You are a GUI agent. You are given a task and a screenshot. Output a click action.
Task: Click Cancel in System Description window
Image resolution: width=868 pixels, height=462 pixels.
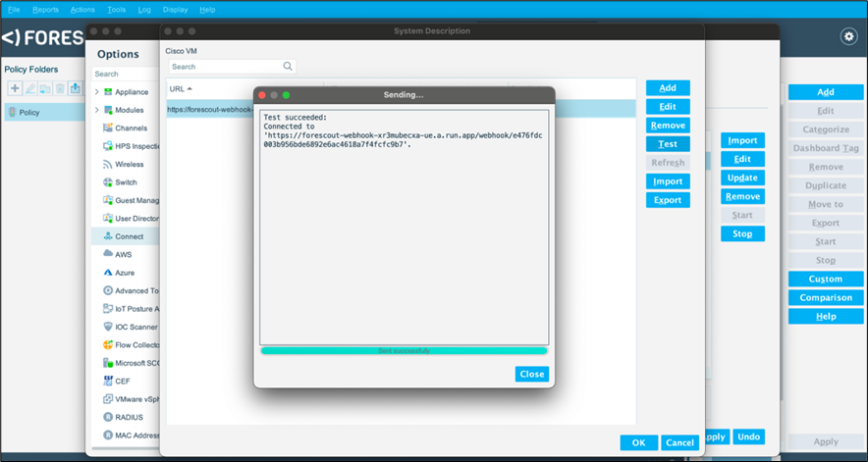coord(679,442)
